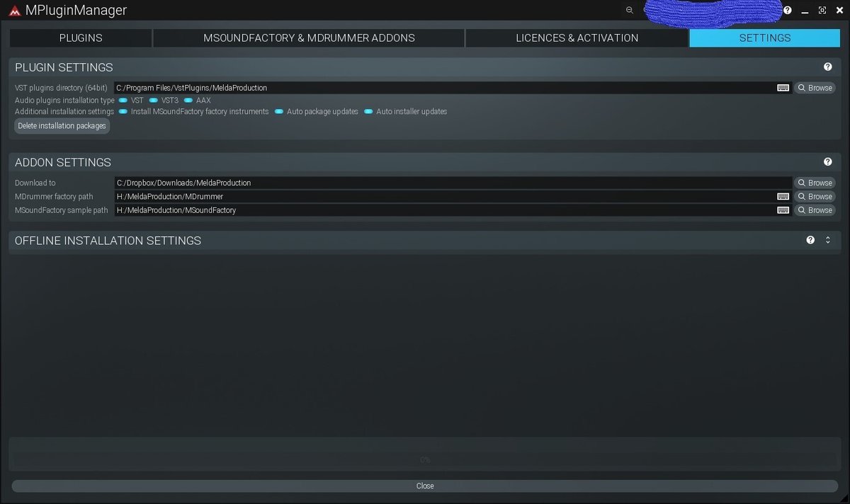
Task: Browse for the Download to folder
Action: pos(815,183)
